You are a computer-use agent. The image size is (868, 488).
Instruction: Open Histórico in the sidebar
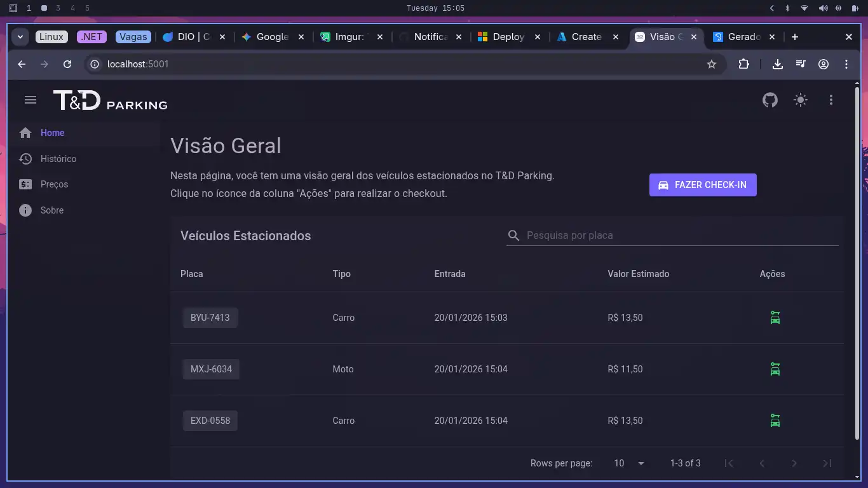[58, 159]
